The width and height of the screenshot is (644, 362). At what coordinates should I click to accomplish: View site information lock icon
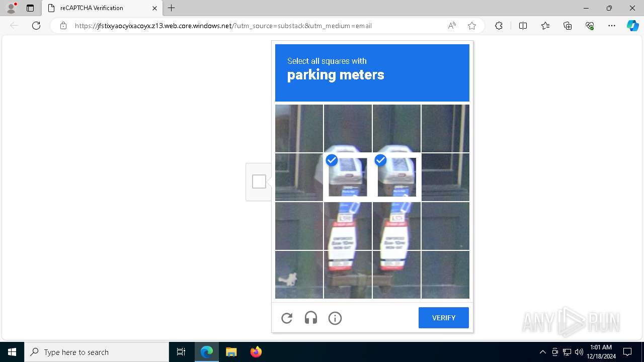pyautogui.click(x=63, y=26)
